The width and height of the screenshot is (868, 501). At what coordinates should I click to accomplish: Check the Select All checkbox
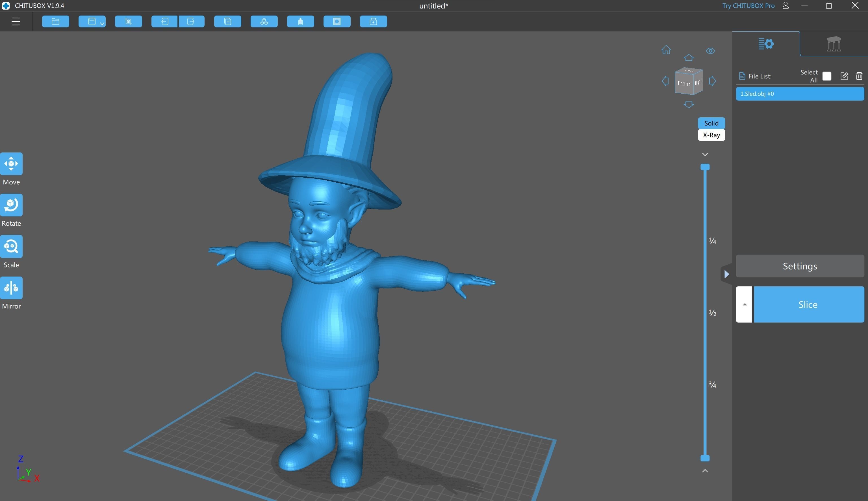pyautogui.click(x=827, y=76)
